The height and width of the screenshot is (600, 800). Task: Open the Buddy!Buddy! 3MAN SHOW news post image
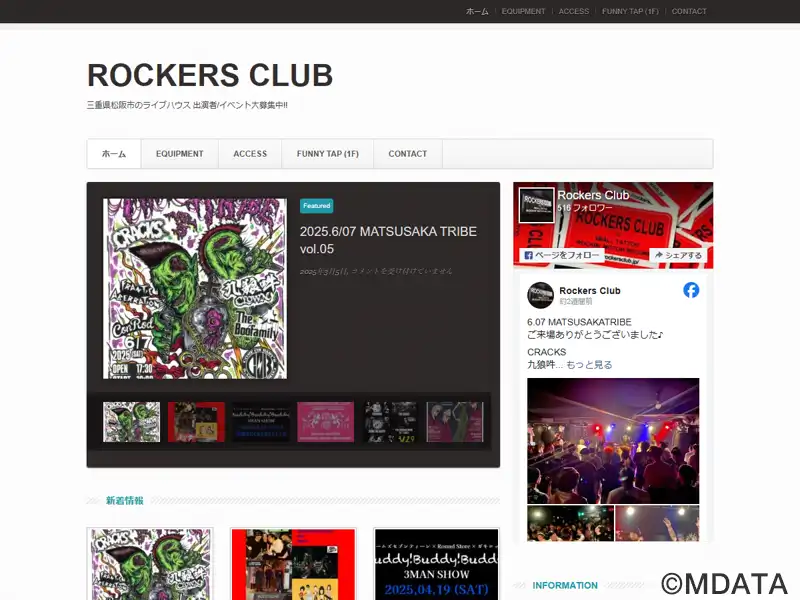pos(436,564)
